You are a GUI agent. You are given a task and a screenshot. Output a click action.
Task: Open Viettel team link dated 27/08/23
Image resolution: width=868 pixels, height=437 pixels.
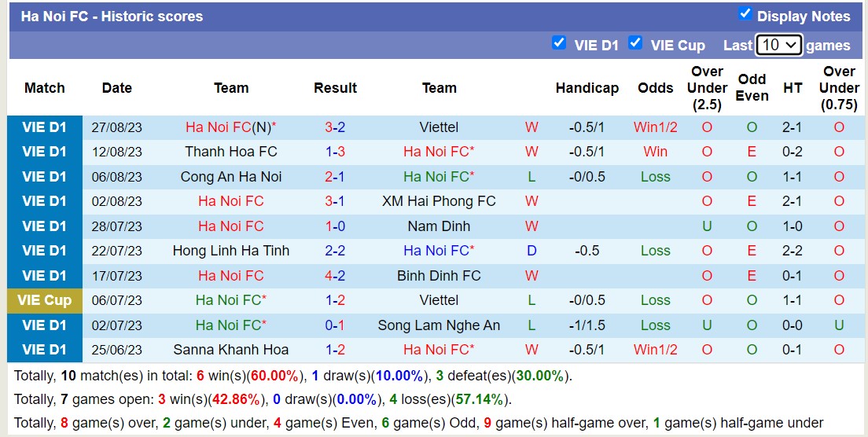439,127
